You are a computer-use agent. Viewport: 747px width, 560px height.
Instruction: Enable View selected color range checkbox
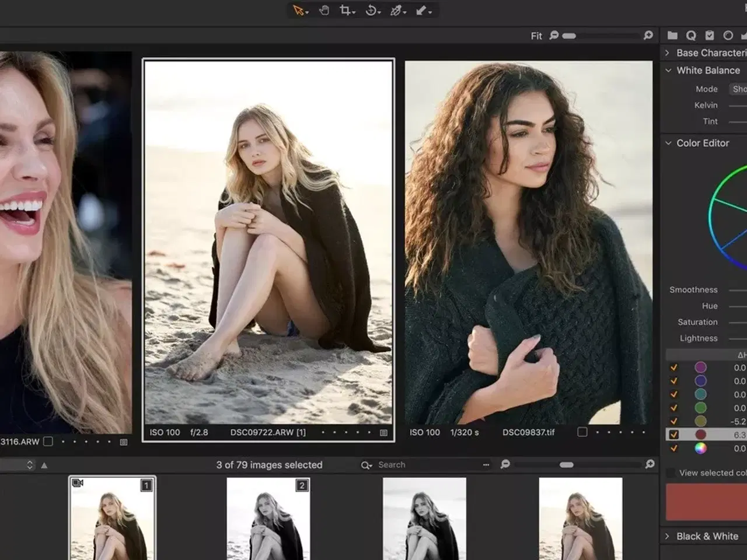click(x=671, y=473)
